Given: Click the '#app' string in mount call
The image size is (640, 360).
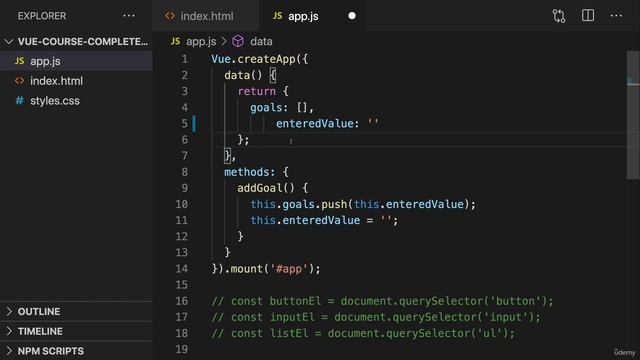Looking at the screenshot, I should [x=289, y=269].
